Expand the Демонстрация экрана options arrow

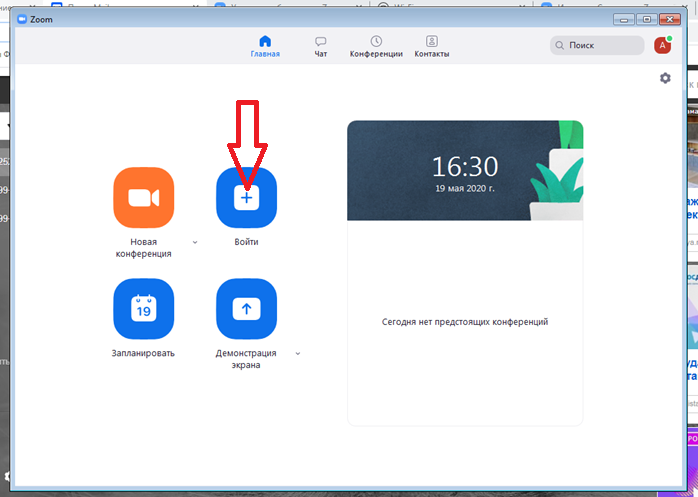298,354
